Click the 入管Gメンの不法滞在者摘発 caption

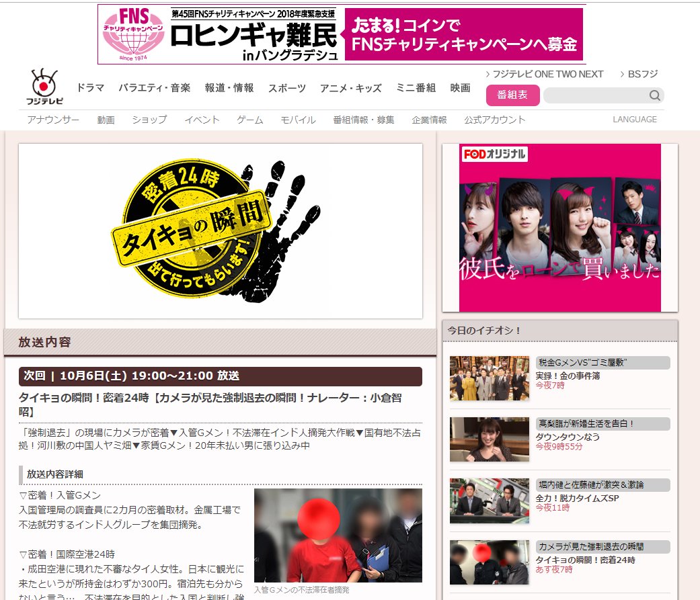(x=302, y=590)
